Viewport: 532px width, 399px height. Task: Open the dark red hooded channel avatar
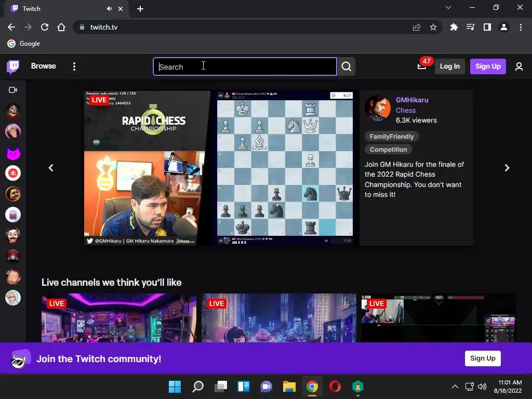pos(13,257)
